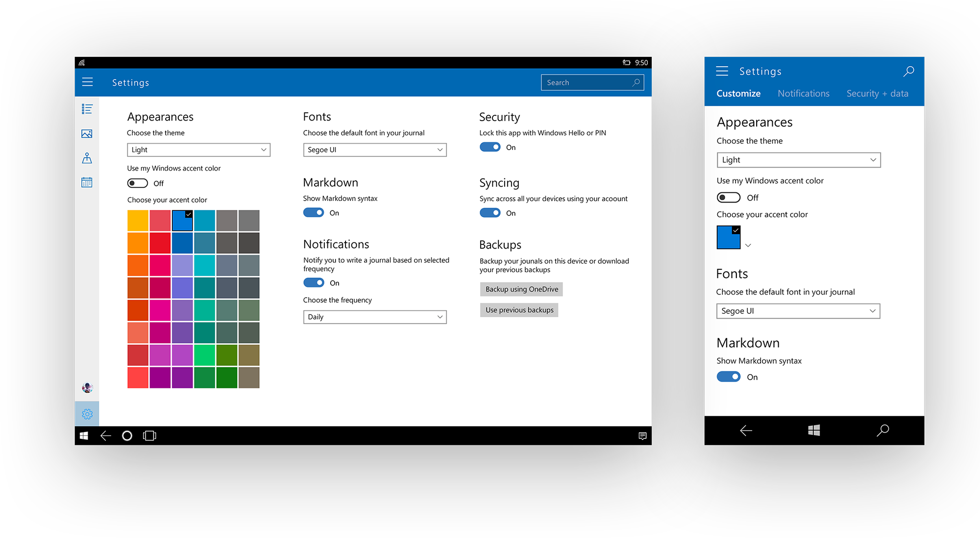The image size is (980, 538).
Task: Open the journal list icon in tablet sidebar
Action: (x=87, y=109)
